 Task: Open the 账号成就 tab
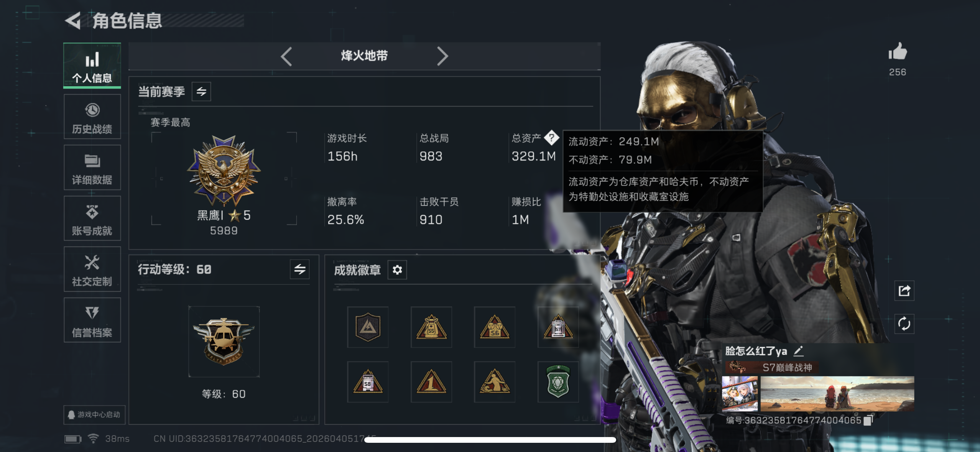92,219
